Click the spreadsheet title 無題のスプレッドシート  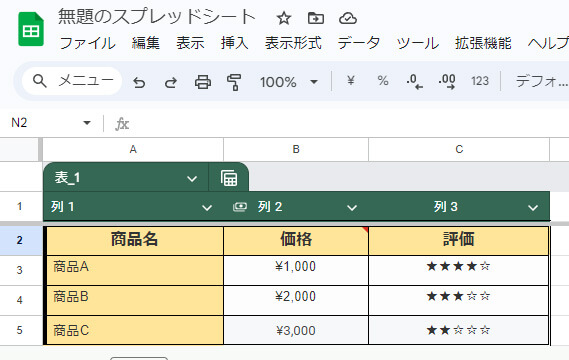click(x=157, y=17)
